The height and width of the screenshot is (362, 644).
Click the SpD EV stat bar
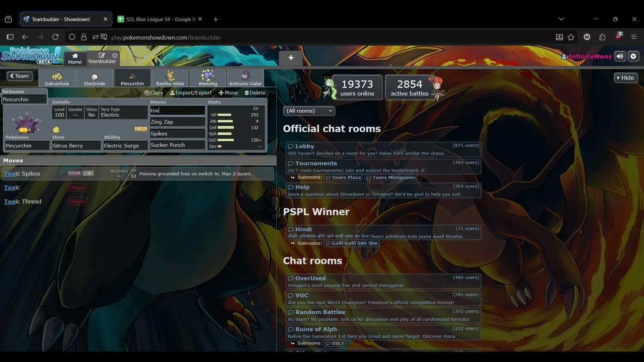(x=226, y=140)
